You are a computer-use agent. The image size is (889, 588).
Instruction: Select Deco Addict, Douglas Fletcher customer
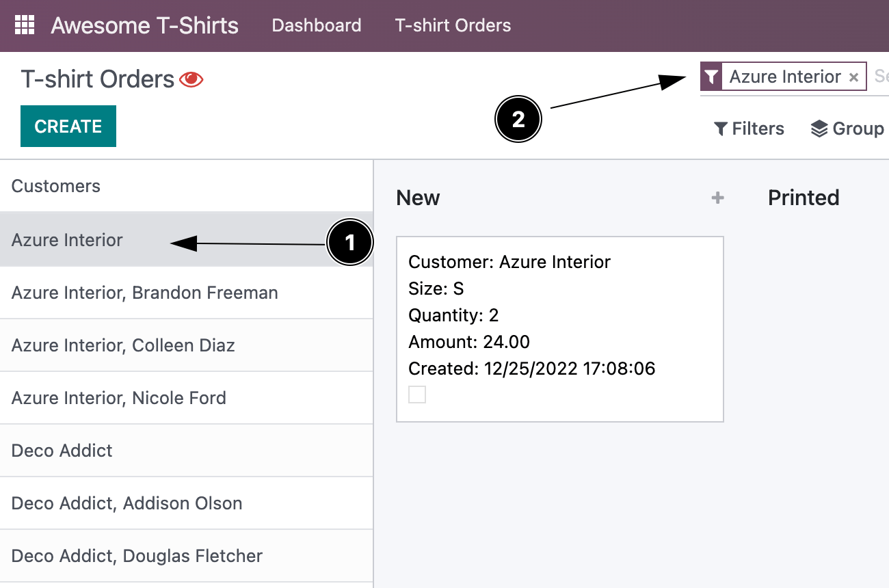136,556
